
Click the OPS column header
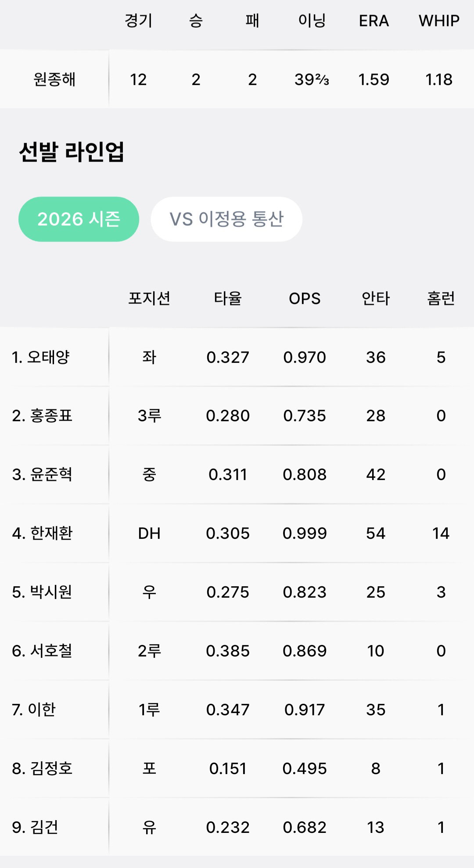pyautogui.click(x=305, y=298)
